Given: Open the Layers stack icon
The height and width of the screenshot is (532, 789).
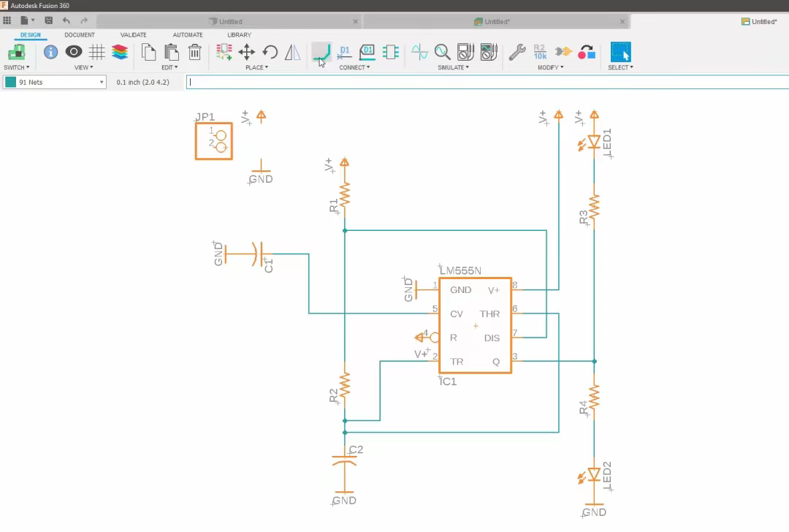Looking at the screenshot, I should (x=120, y=52).
